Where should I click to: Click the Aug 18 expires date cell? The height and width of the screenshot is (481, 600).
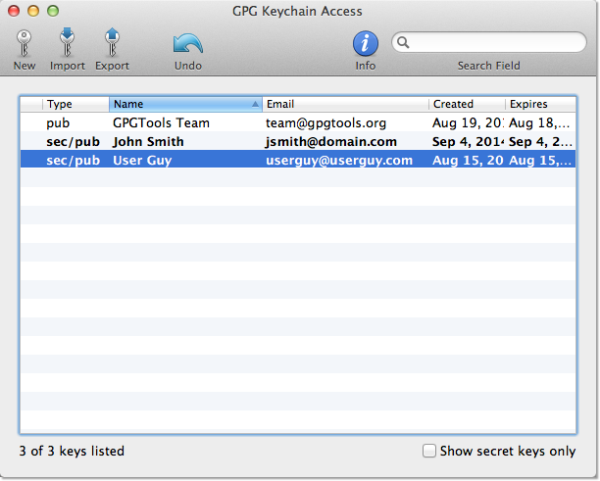pos(540,123)
